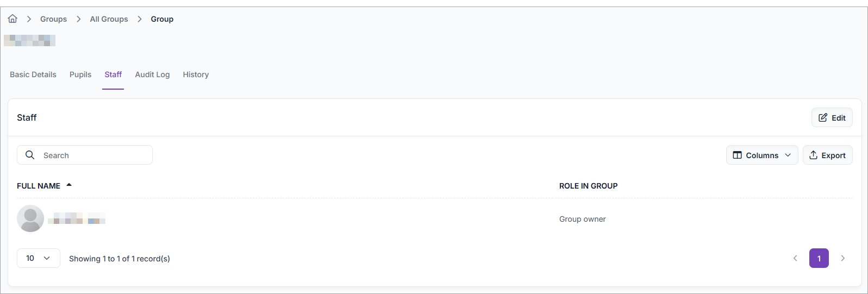Viewport: 868px width, 294px height.
Task: Switch to the Basic Details tab
Action: point(33,74)
